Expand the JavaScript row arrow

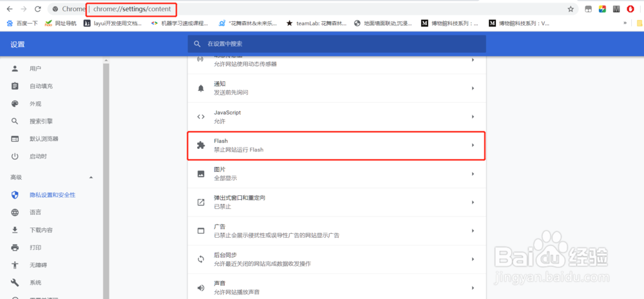tap(473, 117)
